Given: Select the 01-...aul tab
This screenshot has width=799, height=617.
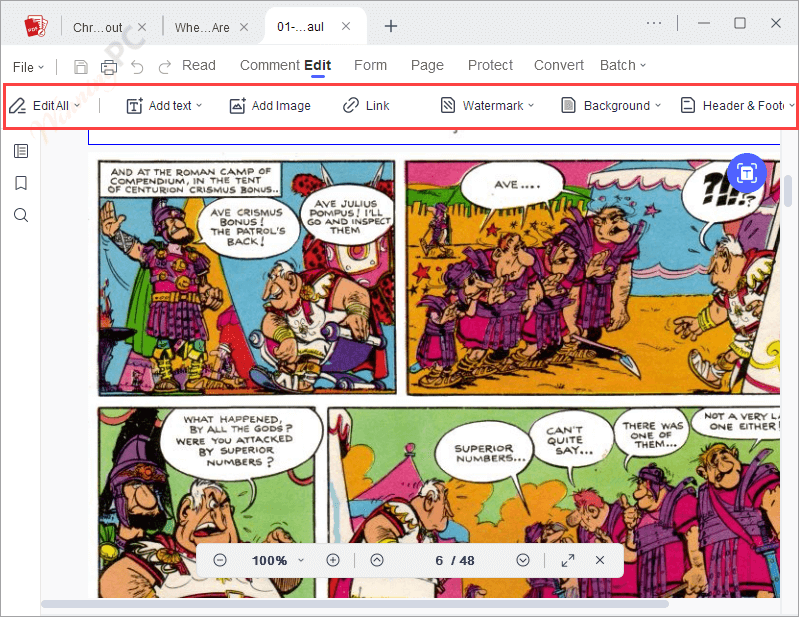Looking at the screenshot, I should (301, 26).
